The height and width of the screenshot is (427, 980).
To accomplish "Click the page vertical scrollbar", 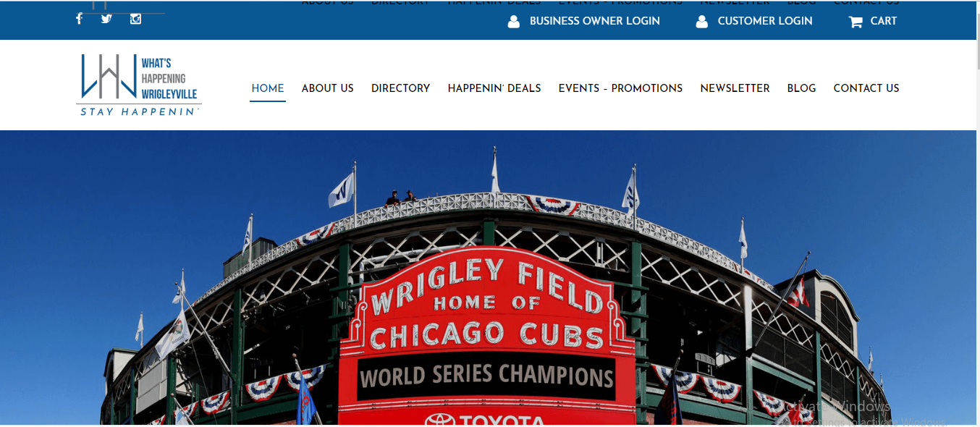I will 978,213.
